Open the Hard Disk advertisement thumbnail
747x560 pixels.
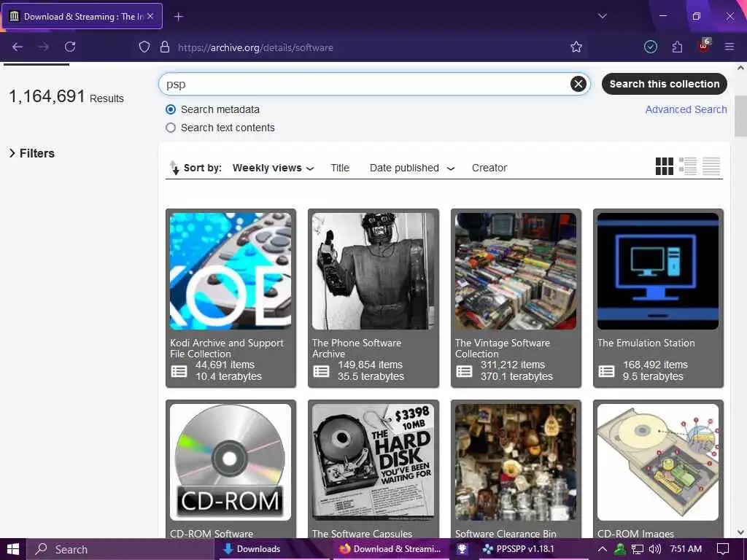[x=373, y=462]
